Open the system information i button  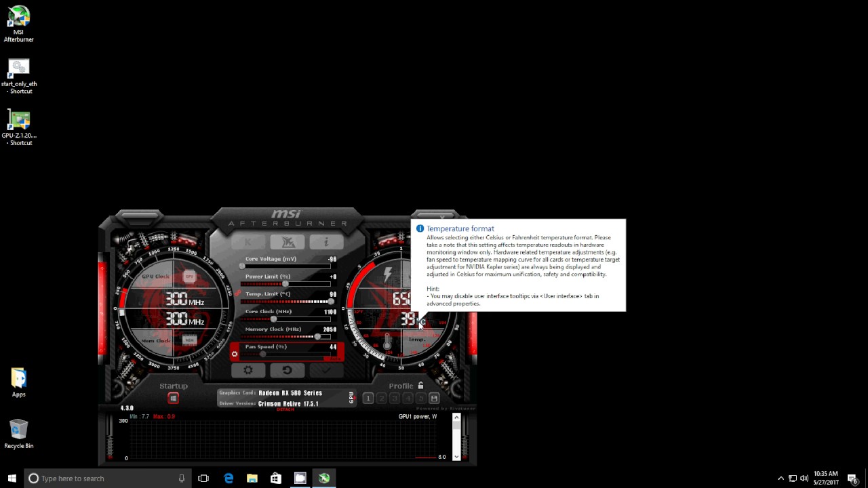pyautogui.click(x=326, y=242)
